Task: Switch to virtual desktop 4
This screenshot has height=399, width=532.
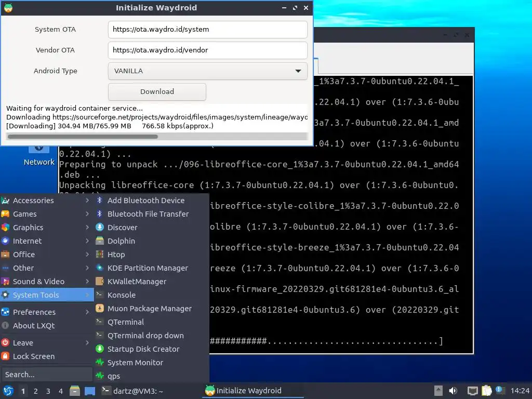Action: [61, 391]
